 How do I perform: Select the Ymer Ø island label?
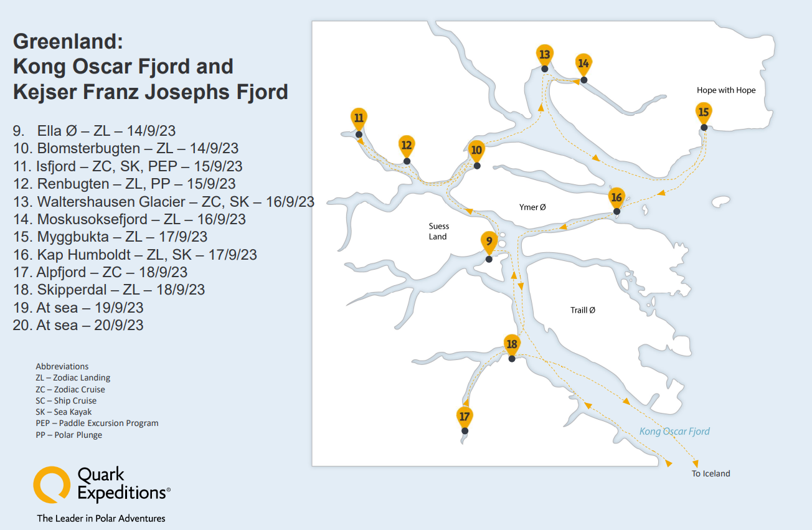532,207
